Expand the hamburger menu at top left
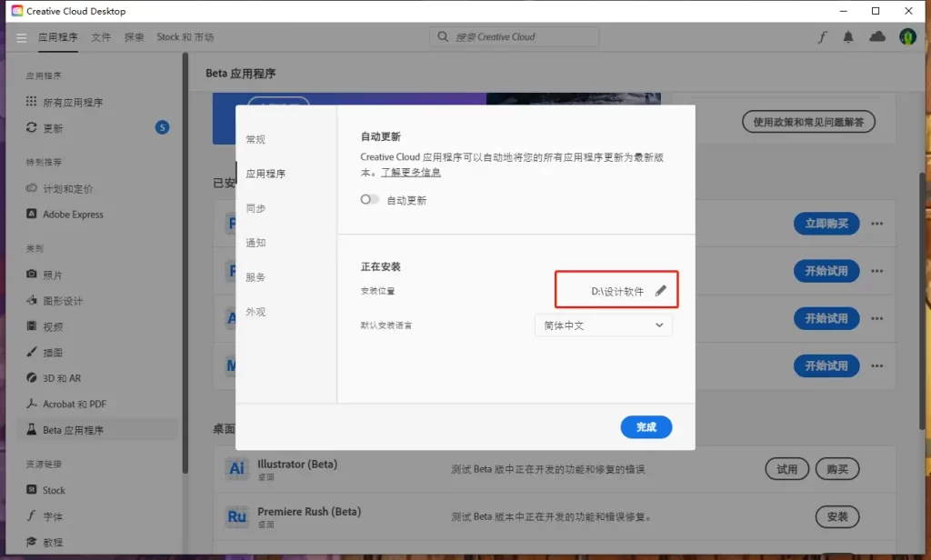This screenshot has width=931, height=560. 20,37
